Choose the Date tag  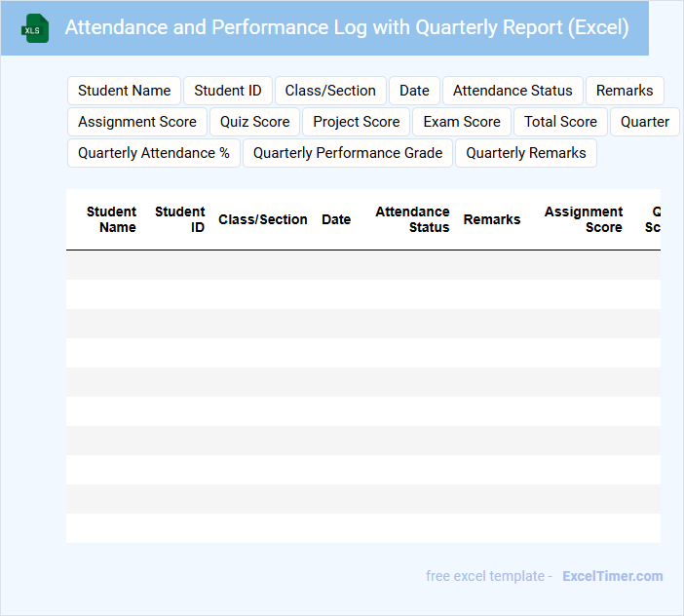414,91
